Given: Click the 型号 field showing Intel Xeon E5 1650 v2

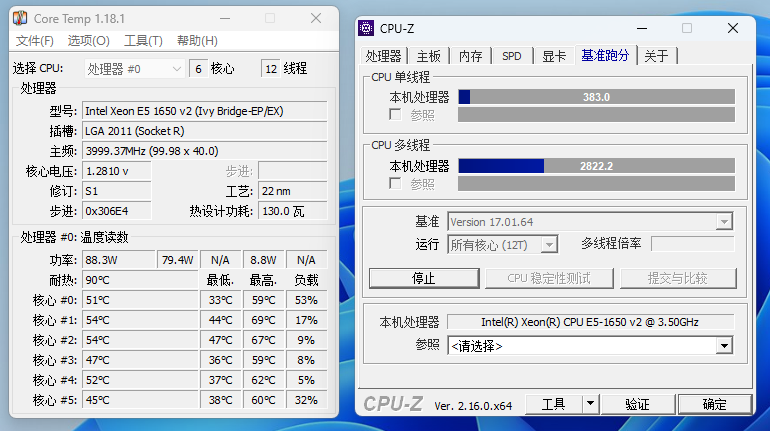Looking at the screenshot, I should tap(204, 111).
